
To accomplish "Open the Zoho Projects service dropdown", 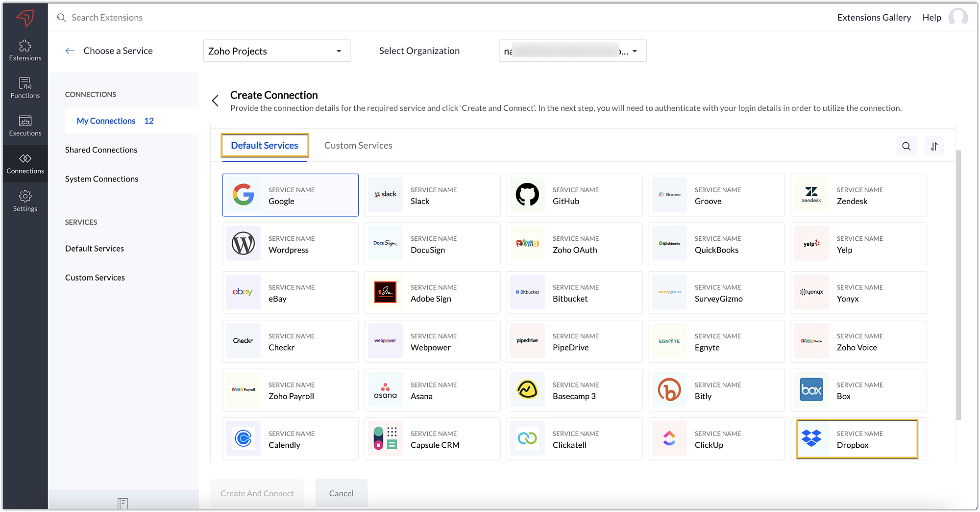I will click(x=277, y=51).
